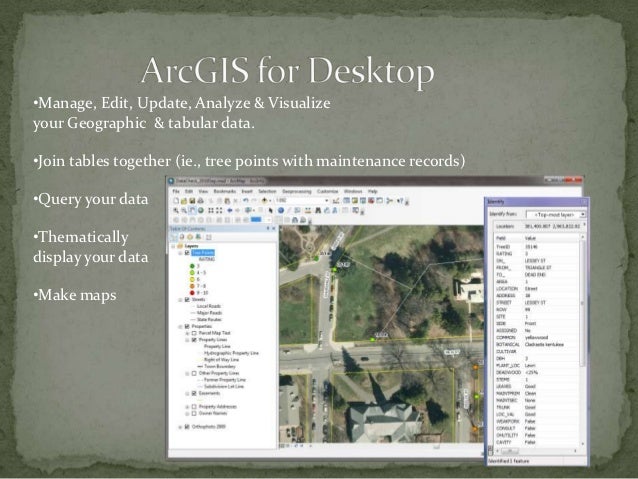Select the Select Elements black arrow tool
The height and width of the screenshot is (479, 638).
tap(271, 210)
